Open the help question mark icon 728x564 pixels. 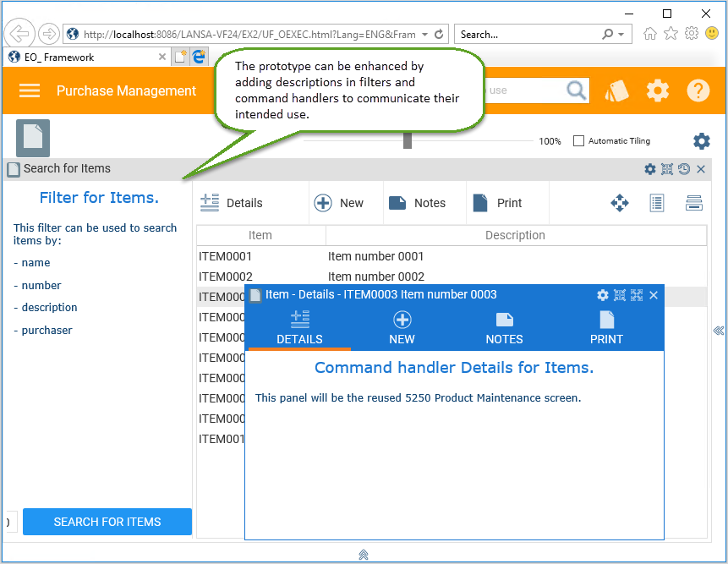(698, 90)
